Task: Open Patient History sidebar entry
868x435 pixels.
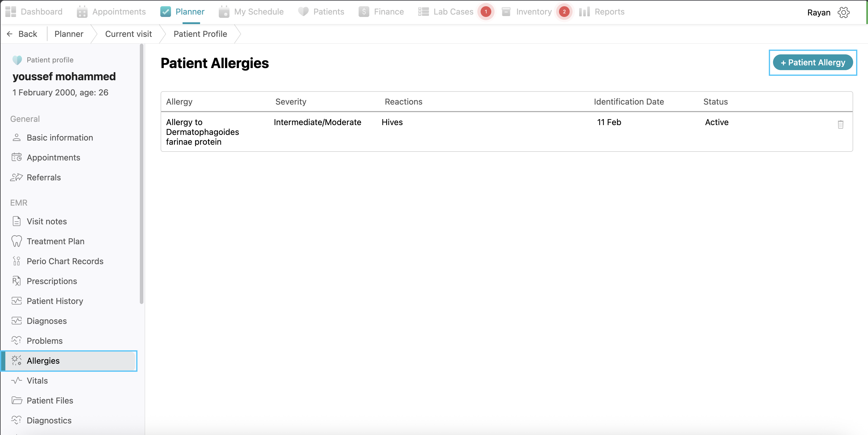Action: point(55,301)
